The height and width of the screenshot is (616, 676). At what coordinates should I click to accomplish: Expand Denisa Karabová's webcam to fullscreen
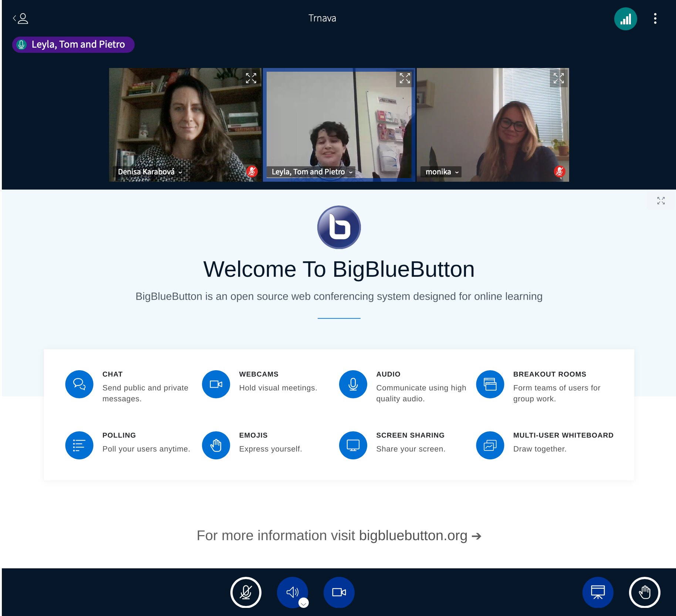pos(251,78)
